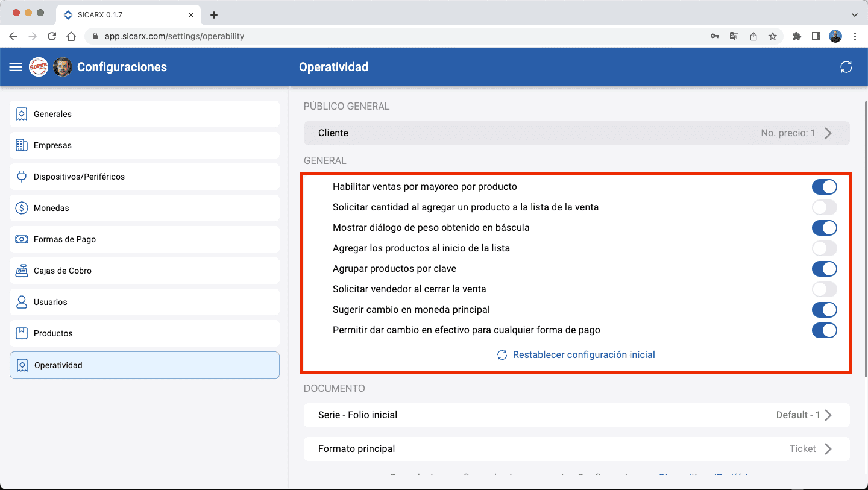The height and width of the screenshot is (490, 868).
Task: Click the Usuarios person icon
Action: coord(22,302)
